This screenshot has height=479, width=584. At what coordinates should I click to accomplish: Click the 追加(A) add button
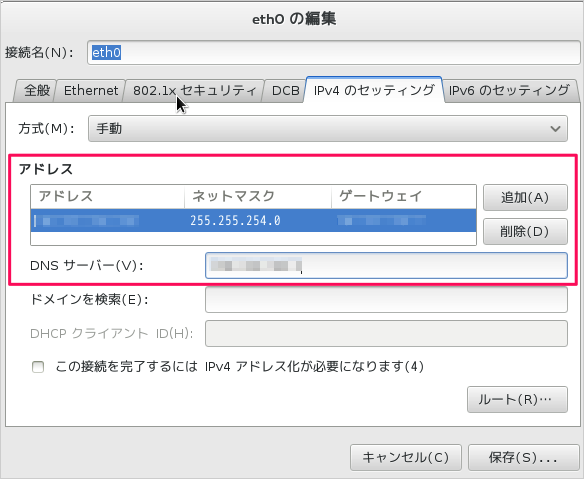(x=525, y=197)
